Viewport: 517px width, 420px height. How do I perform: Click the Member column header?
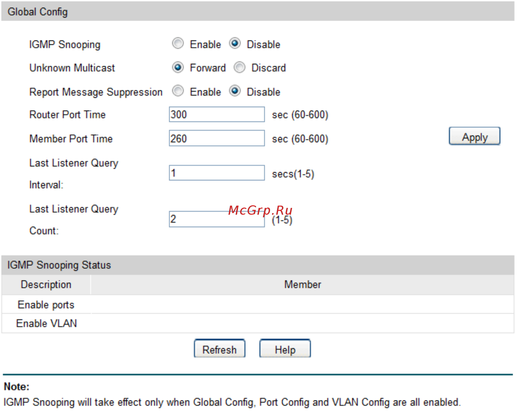click(302, 284)
